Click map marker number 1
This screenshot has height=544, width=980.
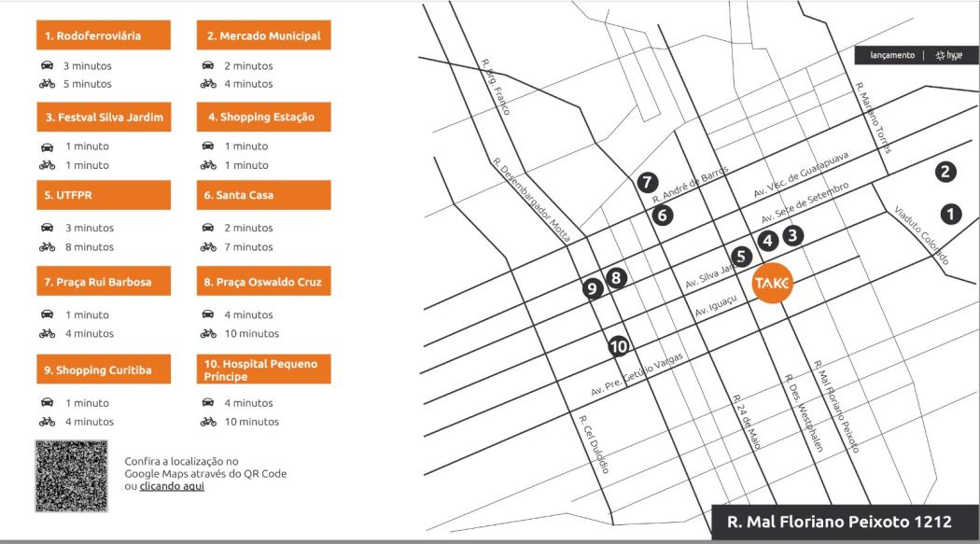click(951, 215)
